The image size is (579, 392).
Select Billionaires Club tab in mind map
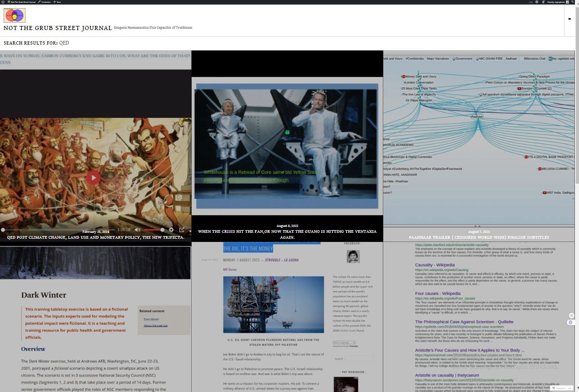[x=534, y=59]
